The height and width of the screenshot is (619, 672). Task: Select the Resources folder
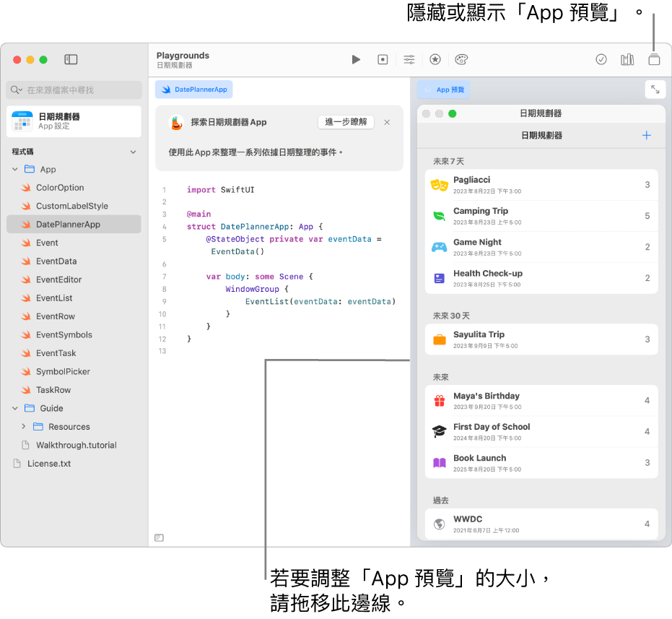pos(74,426)
